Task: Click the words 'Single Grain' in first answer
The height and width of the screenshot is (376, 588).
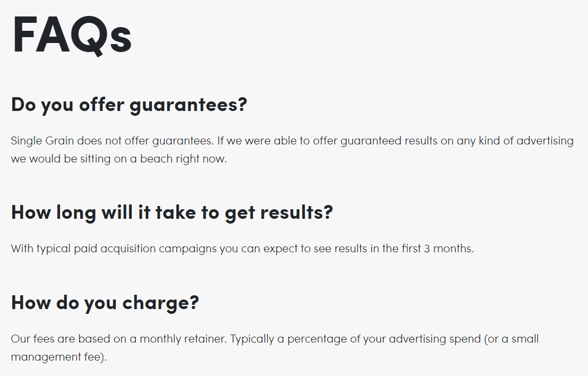Action: click(x=42, y=141)
